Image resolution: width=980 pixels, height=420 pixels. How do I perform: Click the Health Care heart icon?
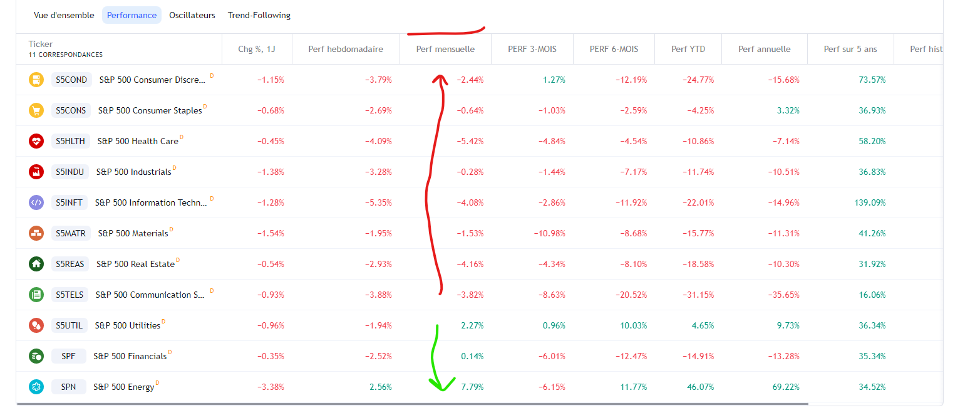pyautogui.click(x=36, y=141)
